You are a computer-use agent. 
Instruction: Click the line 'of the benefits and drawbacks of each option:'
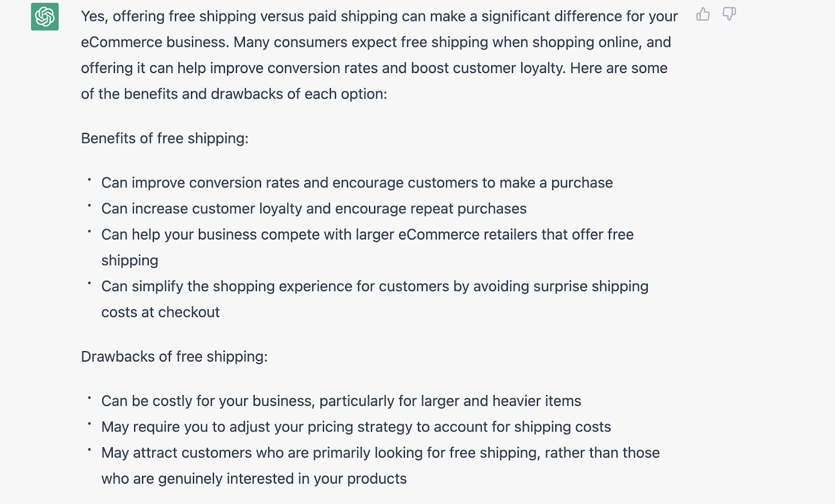[x=234, y=94]
